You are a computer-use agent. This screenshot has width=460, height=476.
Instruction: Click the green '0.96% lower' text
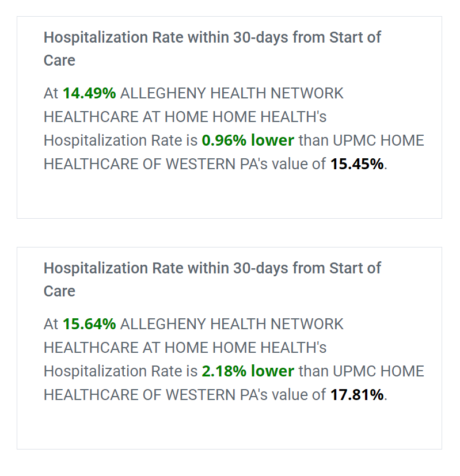[248, 140]
